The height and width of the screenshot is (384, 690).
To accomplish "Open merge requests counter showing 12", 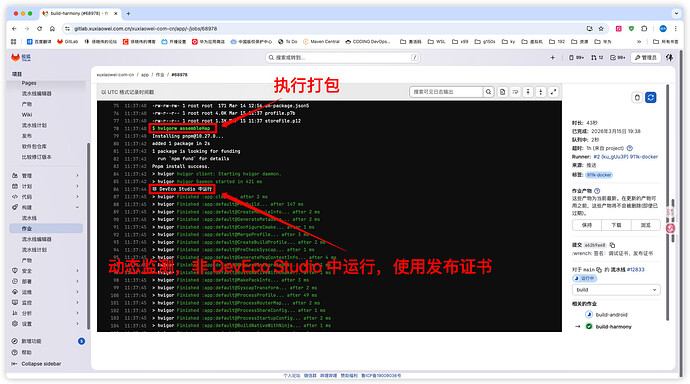I will (597, 58).
